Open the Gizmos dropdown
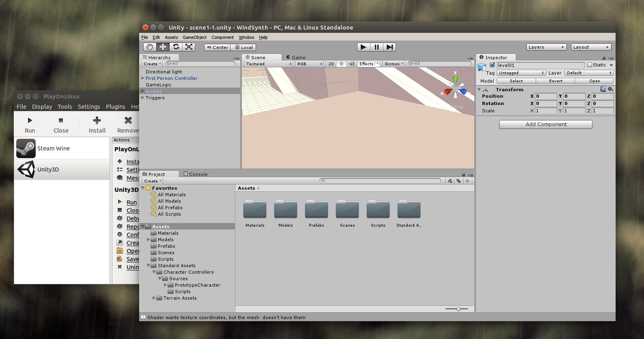644x339 pixels. pos(394,64)
